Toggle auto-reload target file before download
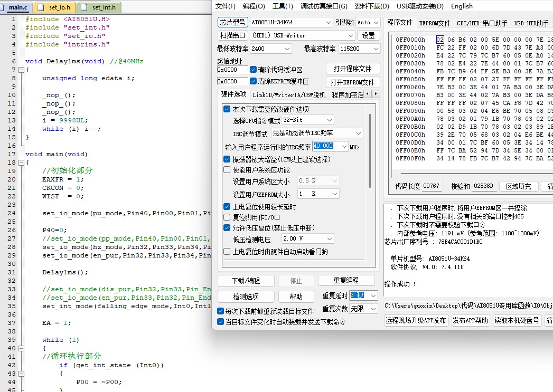Viewport: 553px width, 392px height. (x=221, y=311)
